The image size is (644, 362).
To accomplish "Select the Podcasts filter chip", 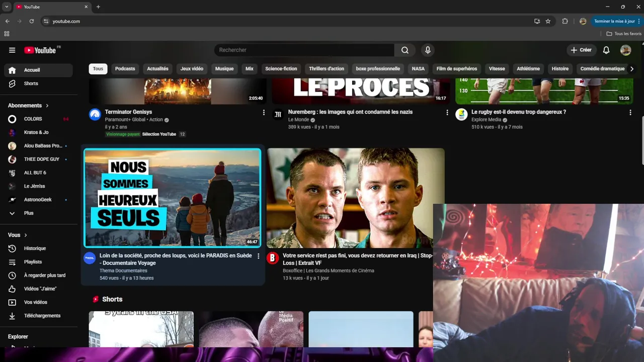I will coord(125,69).
